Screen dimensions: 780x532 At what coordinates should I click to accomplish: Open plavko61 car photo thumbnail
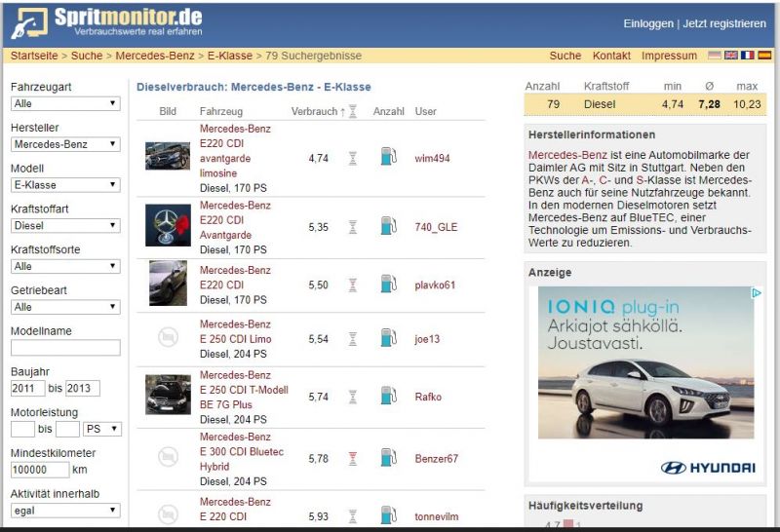(168, 283)
